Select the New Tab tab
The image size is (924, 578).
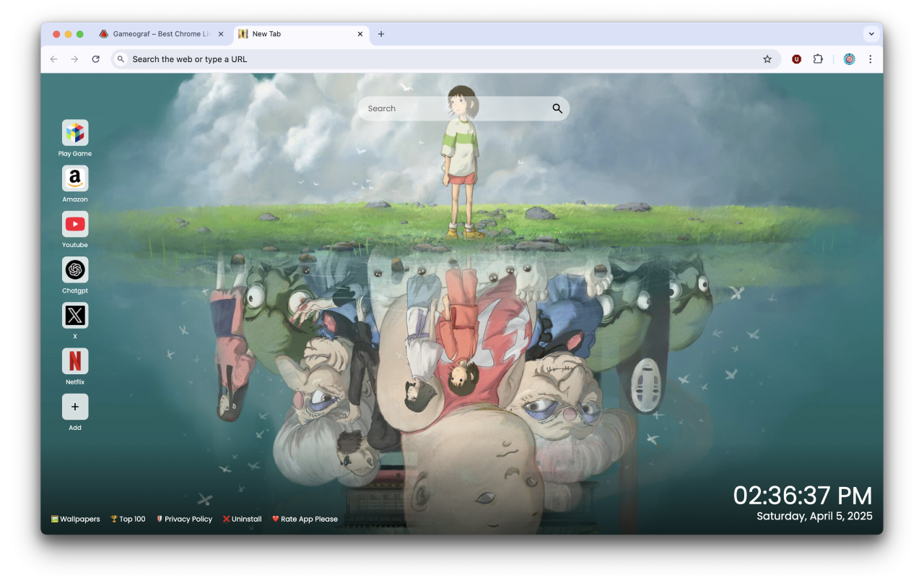[x=302, y=34]
